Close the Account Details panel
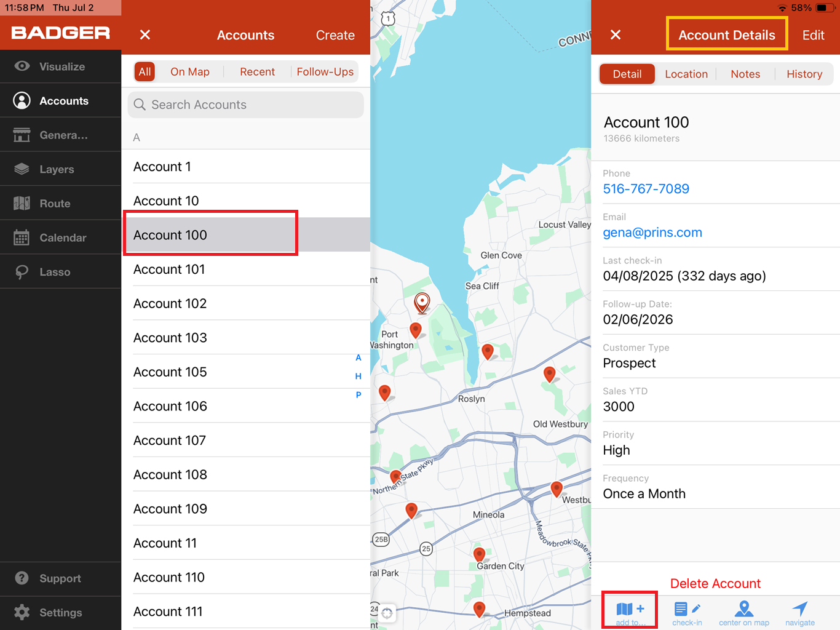840x630 pixels. [x=616, y=34]
